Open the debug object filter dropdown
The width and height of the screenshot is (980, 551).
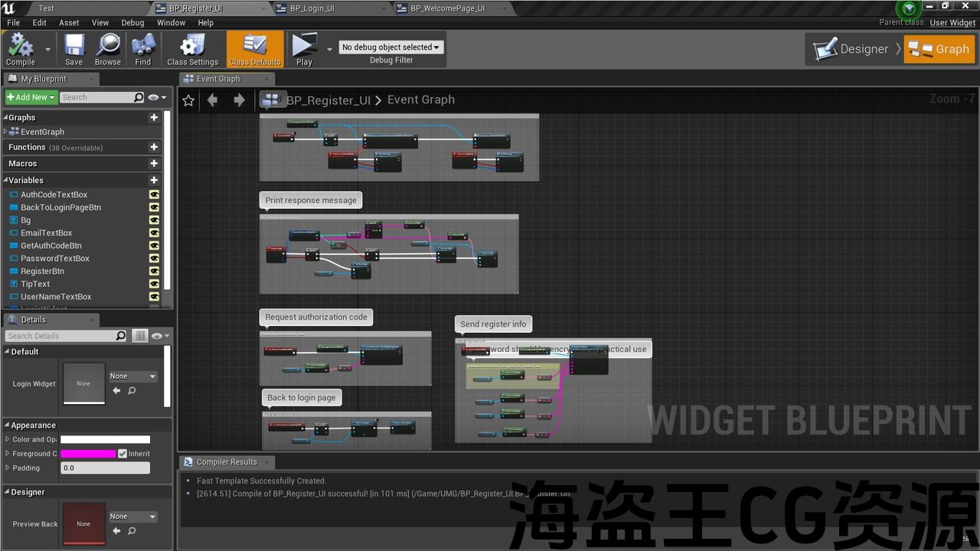[x=391, y=47]
